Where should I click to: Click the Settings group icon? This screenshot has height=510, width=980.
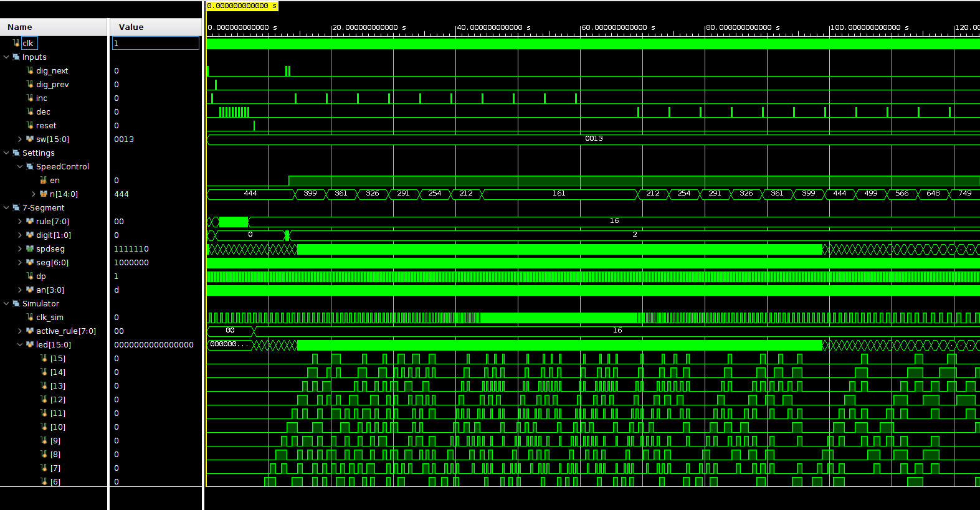click(x=16, y=153)
